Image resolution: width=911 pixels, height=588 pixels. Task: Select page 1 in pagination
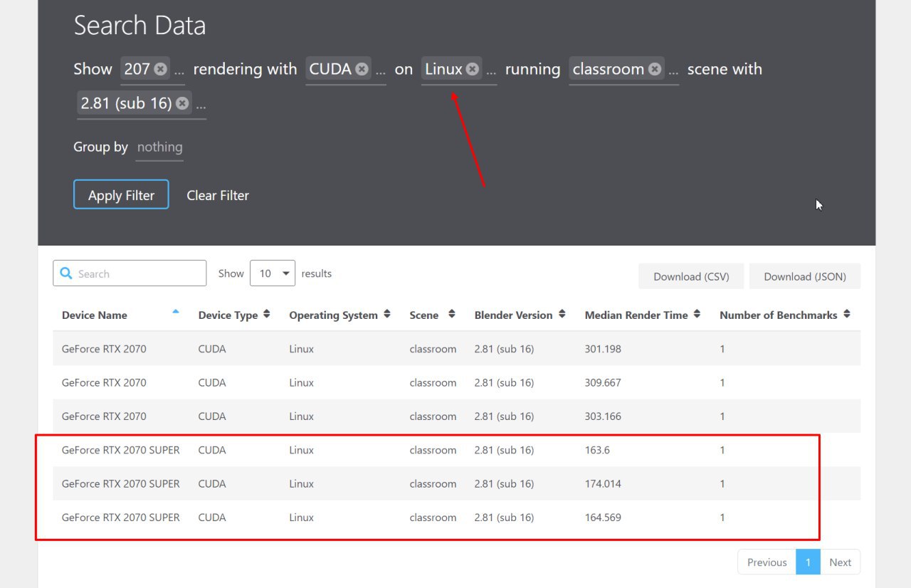pyautogui.click(x=808, y=562)
